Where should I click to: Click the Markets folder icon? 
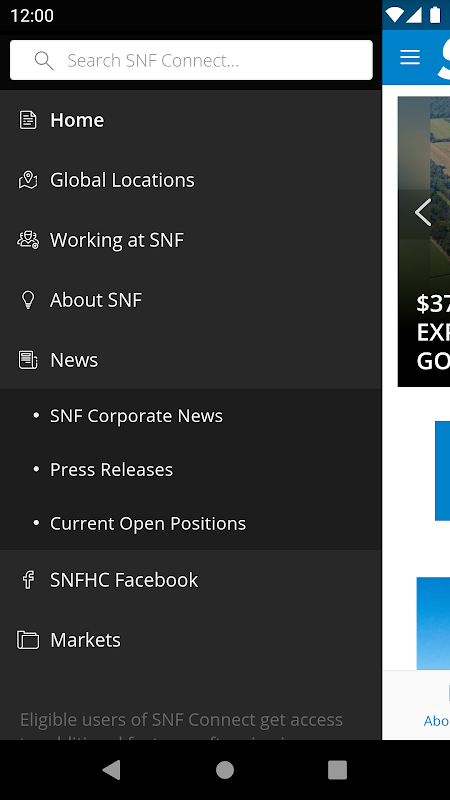(x=28, y=640)
